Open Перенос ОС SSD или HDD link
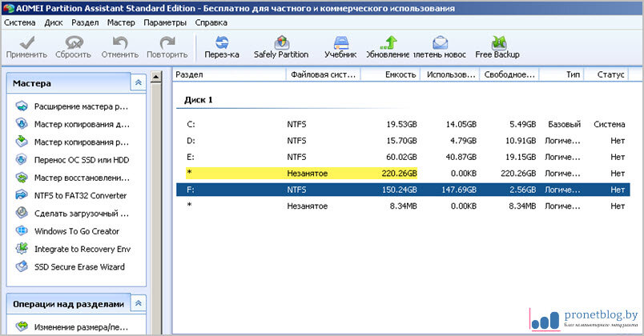644x336 pixels. (x=82, y=159)
